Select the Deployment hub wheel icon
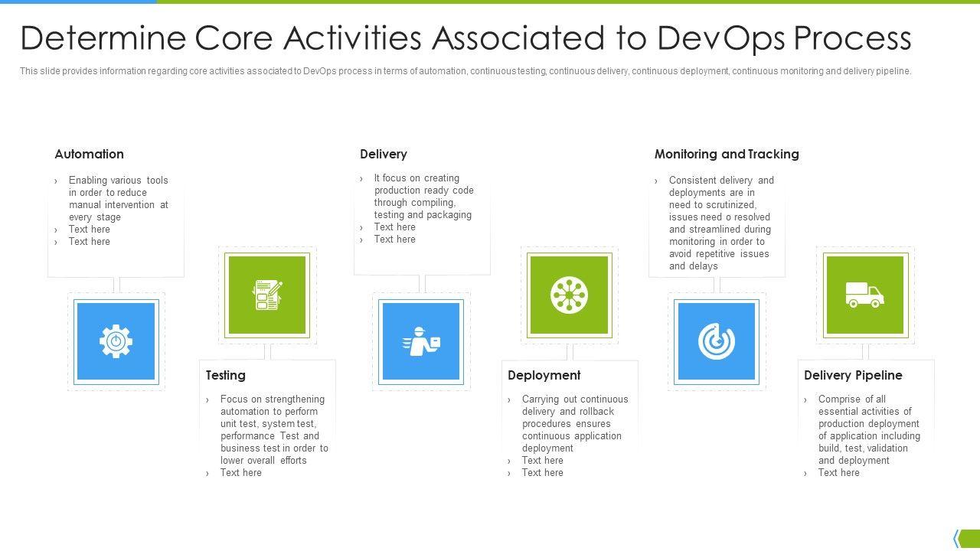The height and width of the screenshot is (551, 980). [x=569, y=295]
